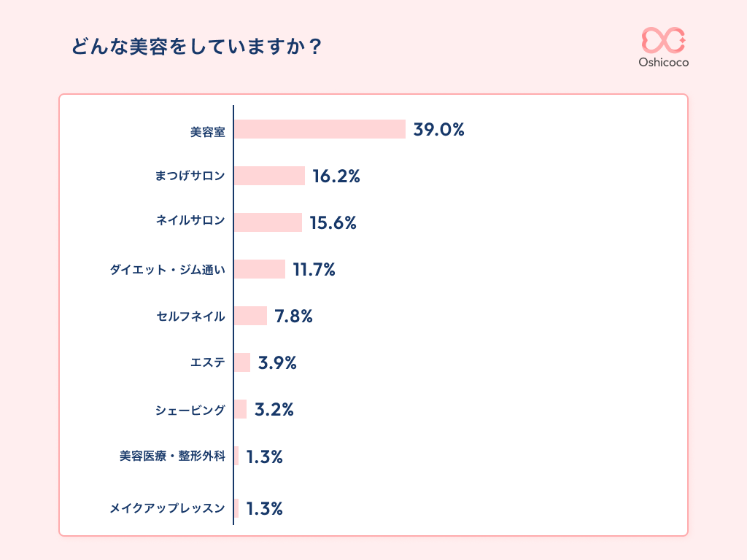Click the セルフネイル bar
This screenshot has height=560, width=747.
[x=251, y=316]
